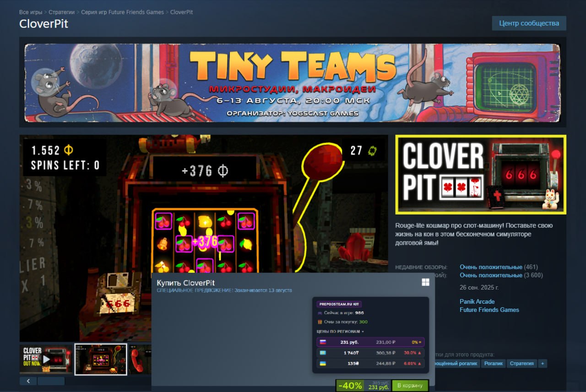
Task: Click the 'CloverPit' breadcrumb item
Action: [181, 12]
